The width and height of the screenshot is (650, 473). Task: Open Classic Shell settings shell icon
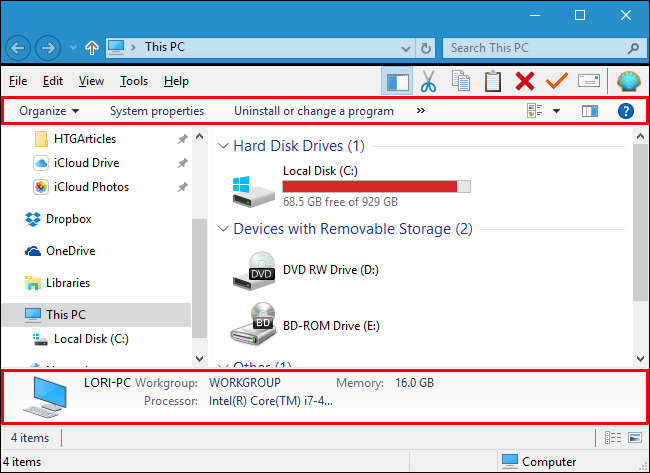tap(629, 81)
